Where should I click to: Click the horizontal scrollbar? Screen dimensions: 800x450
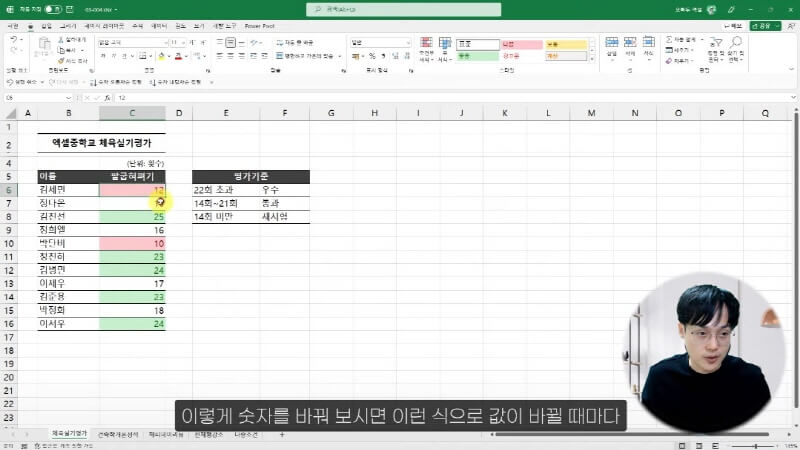[632, 434]
